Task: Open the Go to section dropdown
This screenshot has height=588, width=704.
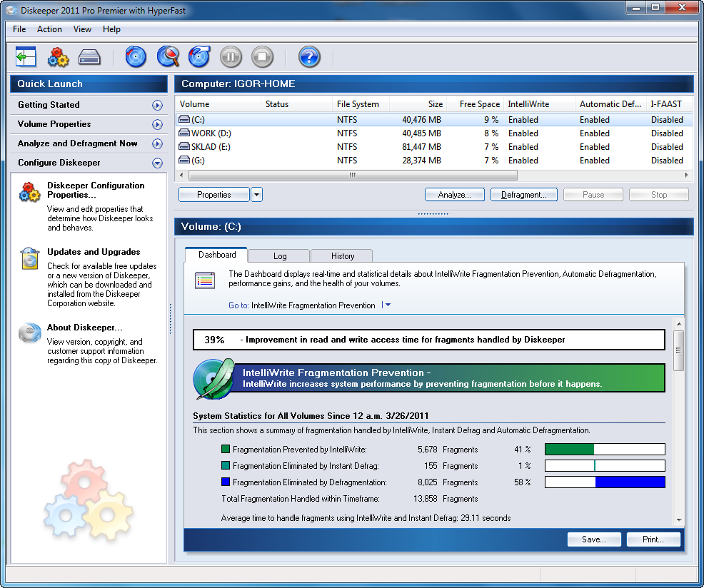Action: (386, 305)
